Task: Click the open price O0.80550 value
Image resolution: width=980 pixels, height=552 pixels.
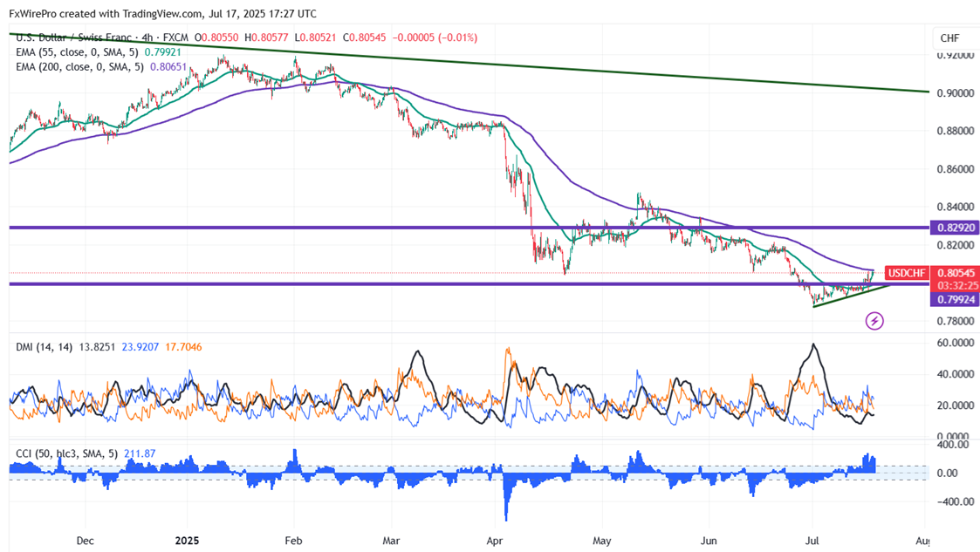Action: coord(216,37)
